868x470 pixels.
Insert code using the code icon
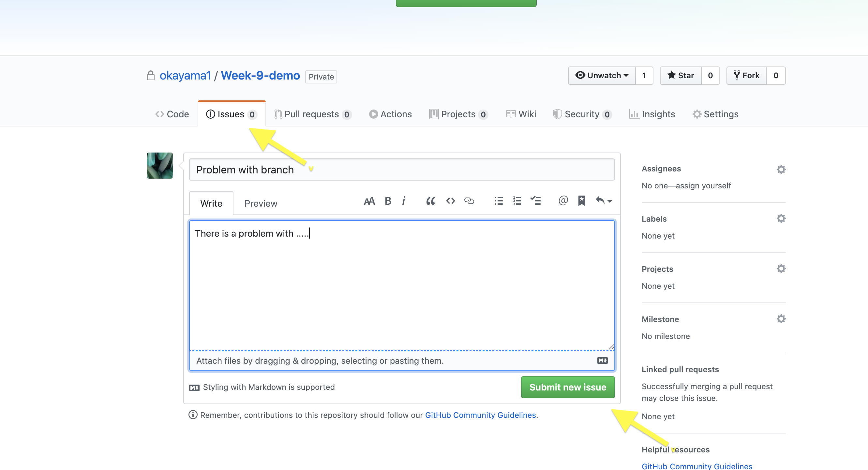(x=451, y=201)
